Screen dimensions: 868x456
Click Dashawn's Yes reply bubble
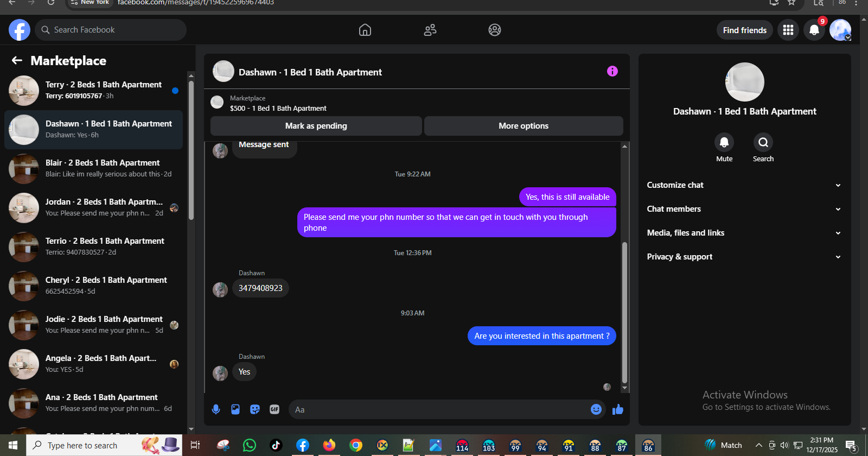point(245,372)
